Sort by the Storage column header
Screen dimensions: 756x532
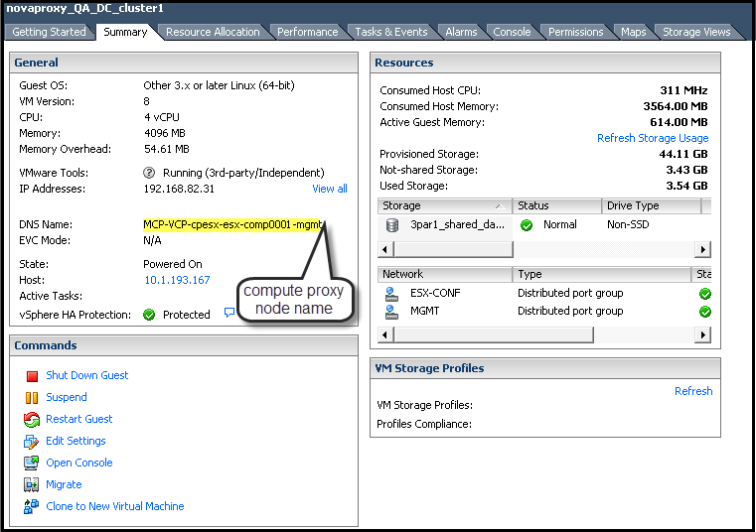pyautogui.click(x=444, y=206)
